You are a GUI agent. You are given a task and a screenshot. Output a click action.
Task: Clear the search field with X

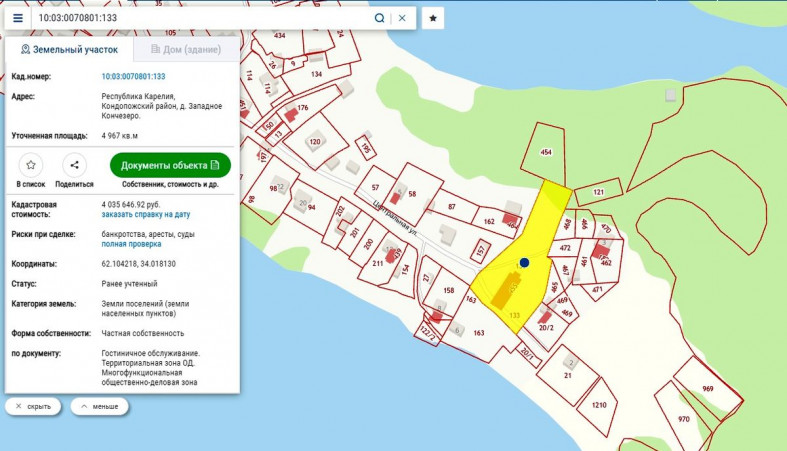(402, 18)
